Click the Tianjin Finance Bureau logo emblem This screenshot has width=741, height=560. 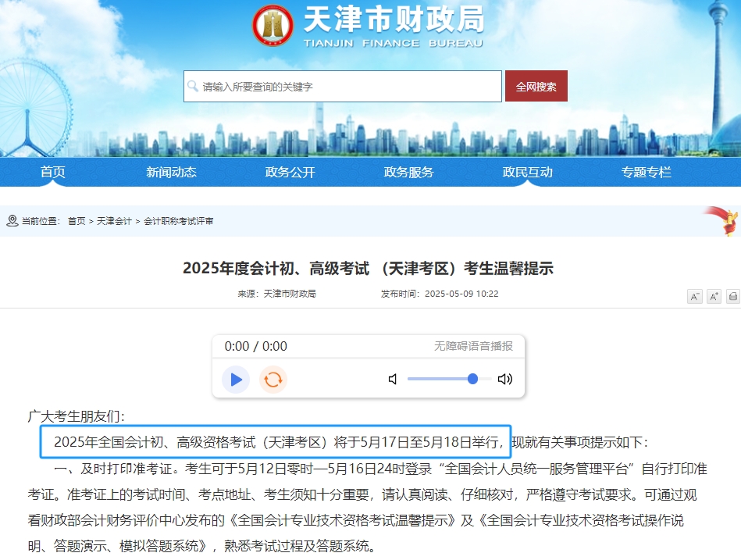274,26
